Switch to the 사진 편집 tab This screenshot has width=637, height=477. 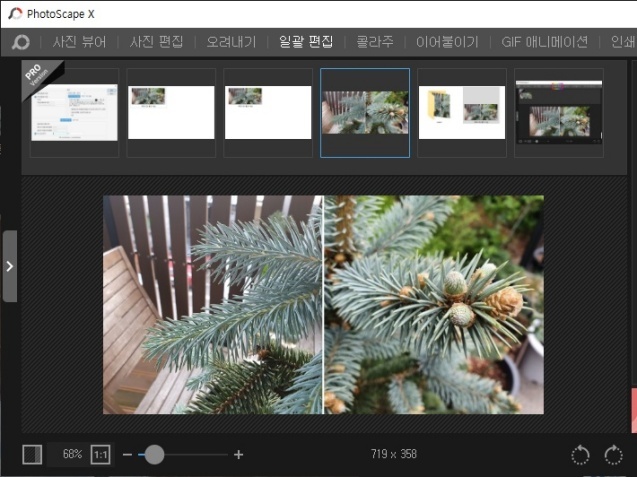click(156, 41)
